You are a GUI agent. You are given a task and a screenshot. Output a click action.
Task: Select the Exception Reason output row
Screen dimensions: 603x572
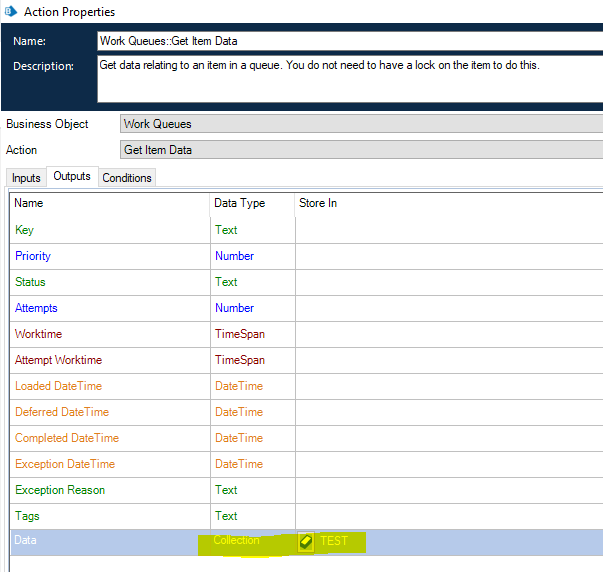pos(306,490)
